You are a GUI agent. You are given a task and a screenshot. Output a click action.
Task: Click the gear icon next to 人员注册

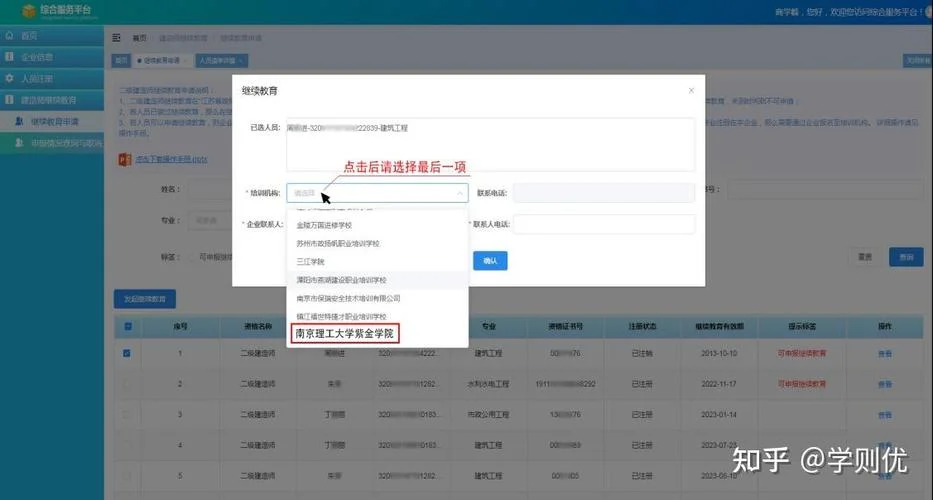10,78
